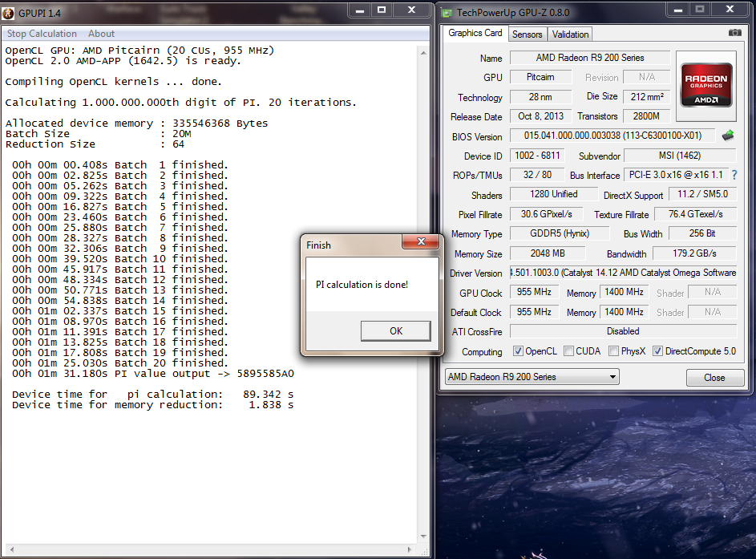Open the About menu in GPUPI
The height and width of the screenshot is (559, 756).
click(101, 34)
